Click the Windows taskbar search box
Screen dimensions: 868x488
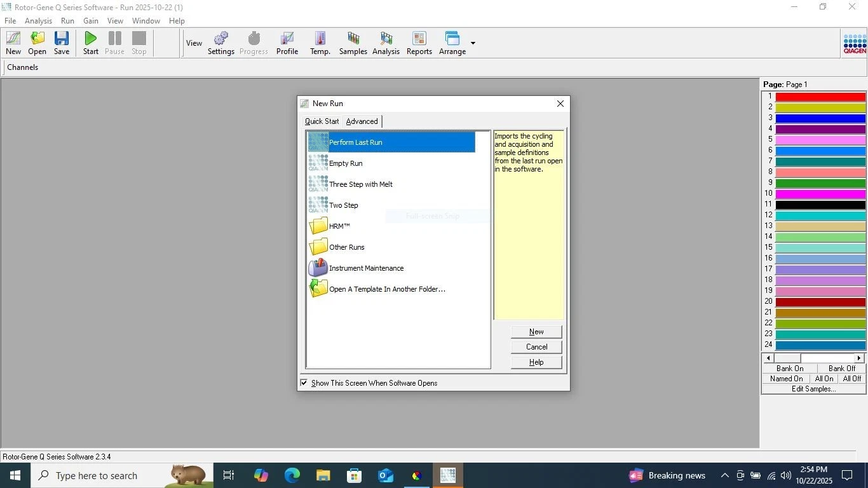click(x=95, y=475)
